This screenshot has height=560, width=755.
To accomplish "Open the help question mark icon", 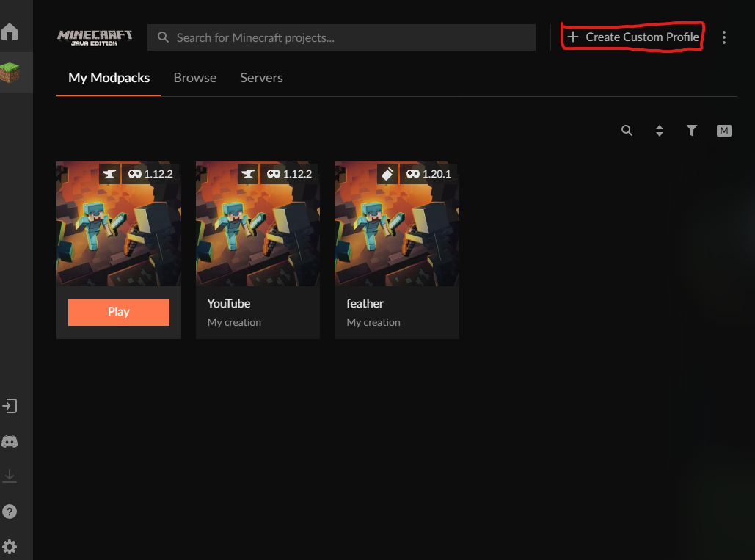I will point(10,512).
